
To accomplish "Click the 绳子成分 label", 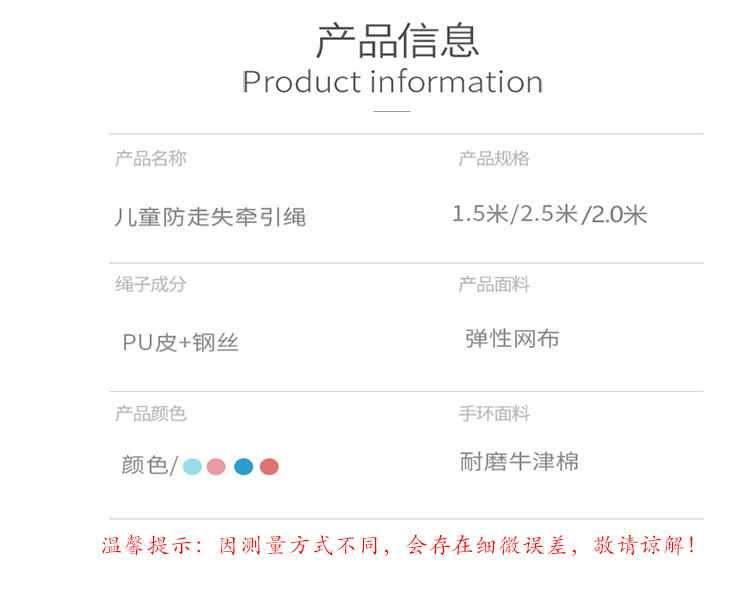I will click(x=150, y=284).
